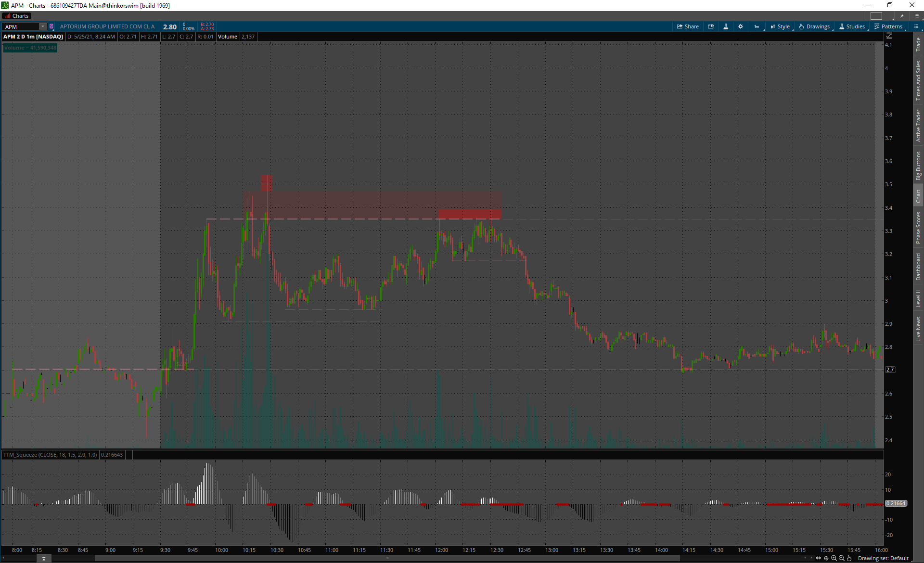
Task: Open the chart settings gear icon
Action: [741, 26]
